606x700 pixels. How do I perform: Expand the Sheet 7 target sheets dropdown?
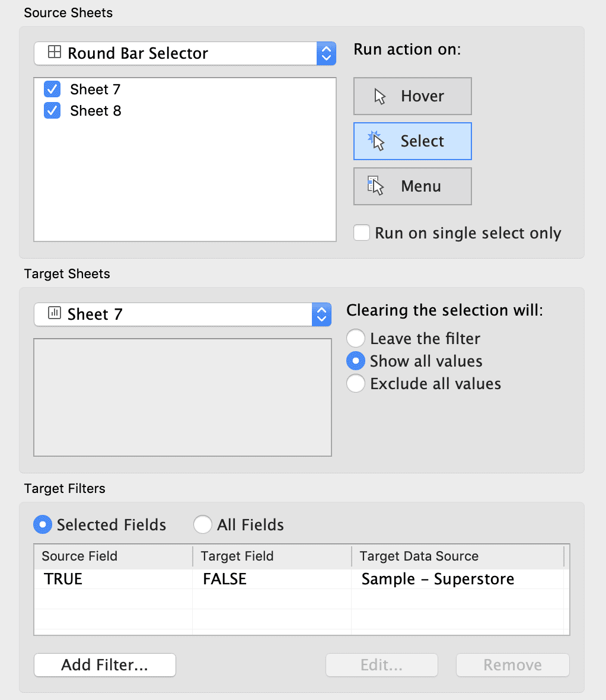321,314
